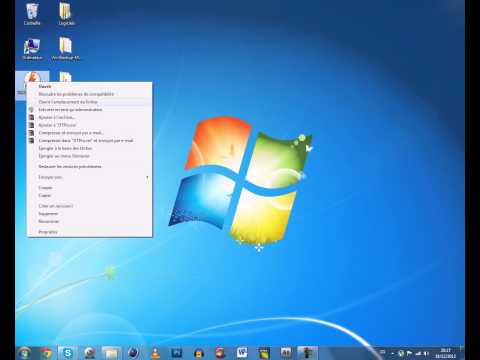The height and width of the screenshot is (360, 480).
Task: Click the shield icon beside administrateur entry
Action: (x=31, y=109)
